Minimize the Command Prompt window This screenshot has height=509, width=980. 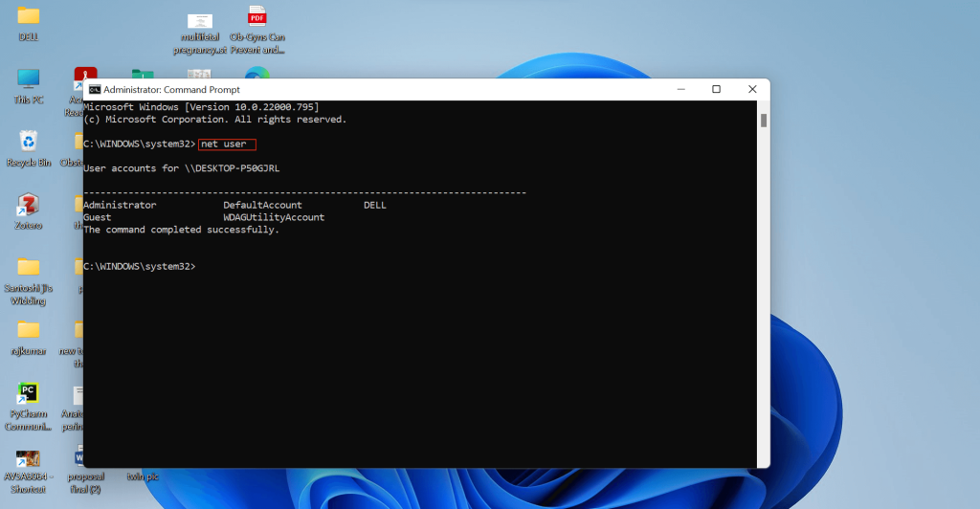681,89
